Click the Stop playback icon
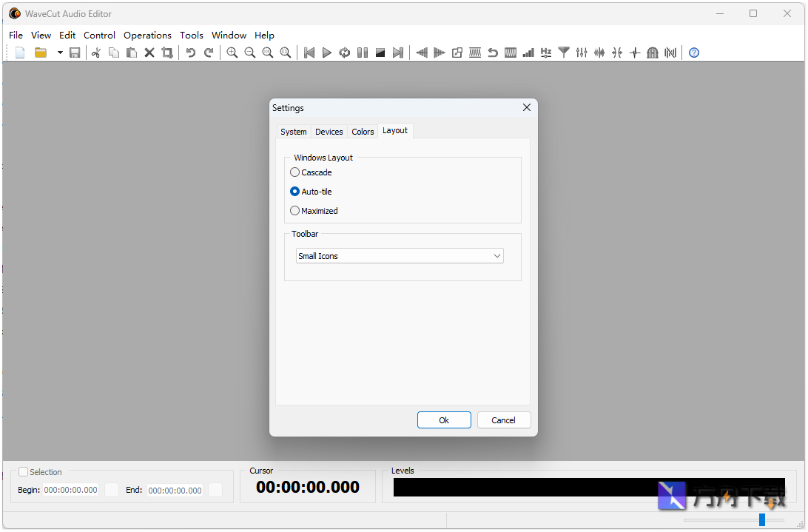The width and height of the screenshot is (808, 532). 380,53
